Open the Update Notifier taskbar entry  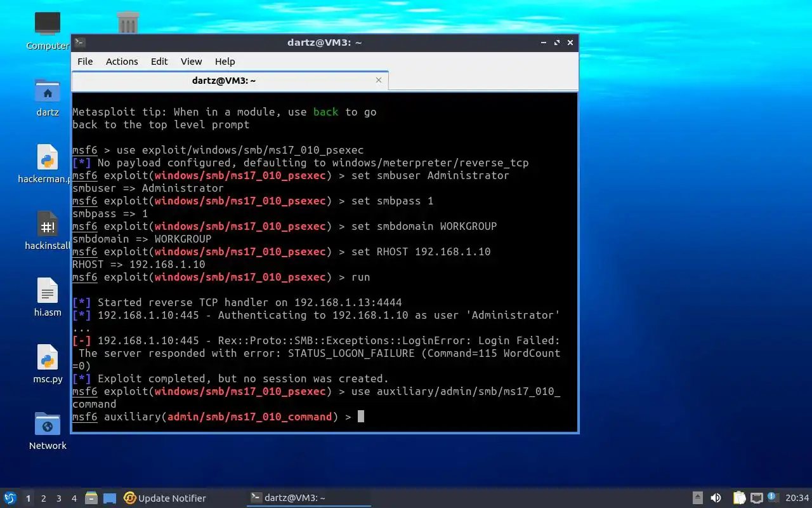point(165,498)
